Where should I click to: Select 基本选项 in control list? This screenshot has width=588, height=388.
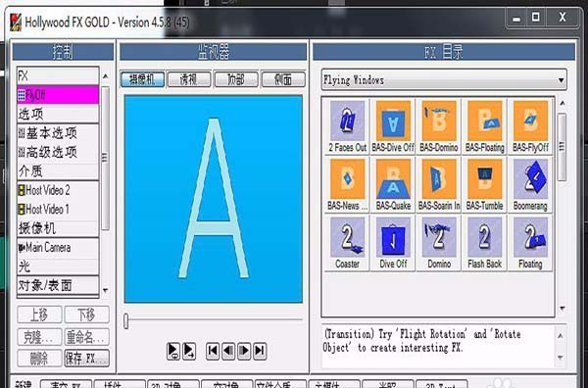58,133
